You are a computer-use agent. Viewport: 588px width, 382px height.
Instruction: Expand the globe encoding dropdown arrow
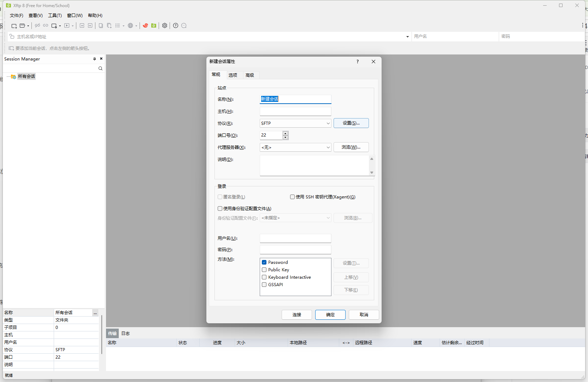(x=136, y=26)
